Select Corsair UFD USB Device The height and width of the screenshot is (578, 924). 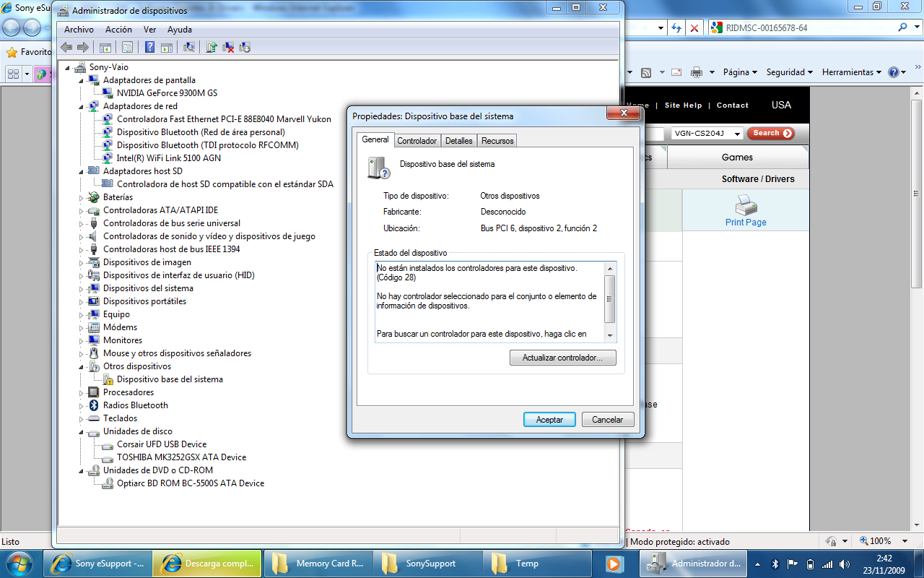(x=162, y=444)
